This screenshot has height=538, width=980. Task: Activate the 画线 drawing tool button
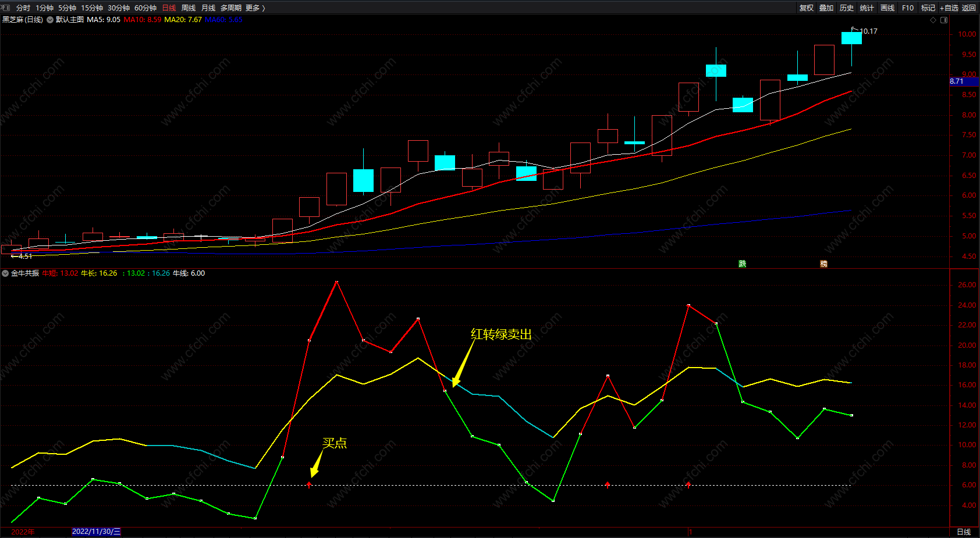click(887, 8)
